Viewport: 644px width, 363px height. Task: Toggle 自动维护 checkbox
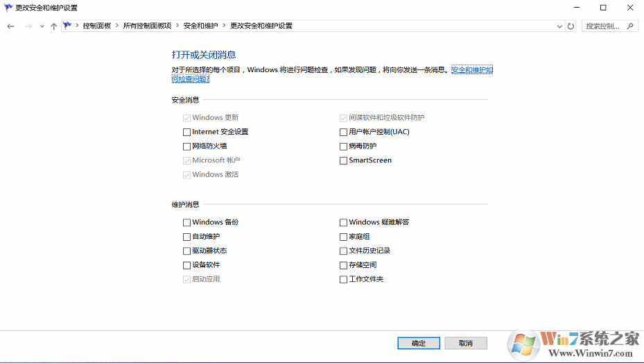pyautogui.click(x=186, y=237)
